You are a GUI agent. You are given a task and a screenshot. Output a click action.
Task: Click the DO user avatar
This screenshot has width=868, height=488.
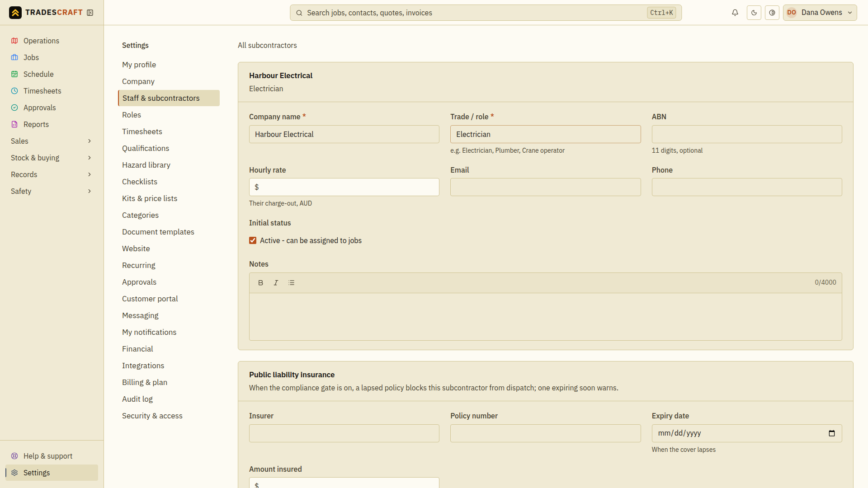tap(792, 13)
